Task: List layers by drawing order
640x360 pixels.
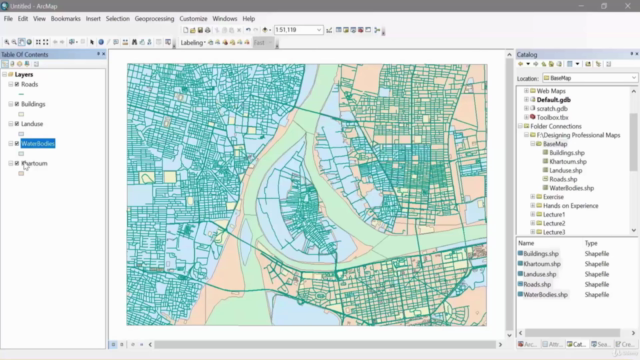Action: pos(5,64)
